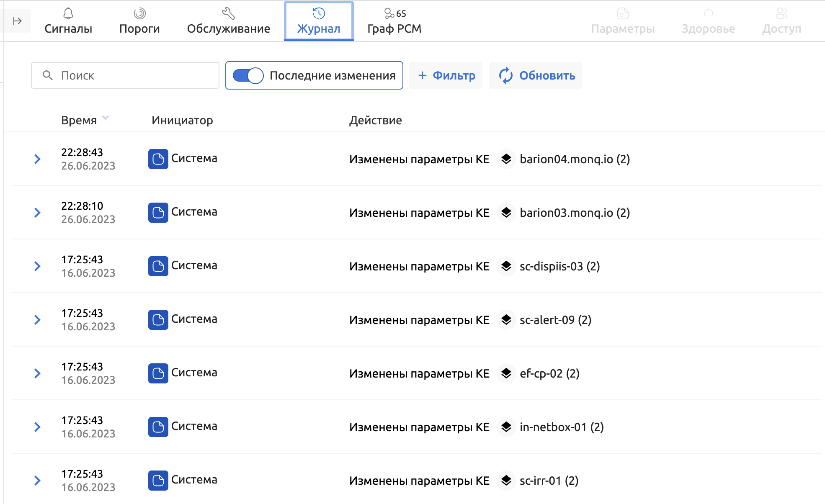The height and width of the screenshot is (504, 825).
Task: Click the layers icon beside sc-irr-01
Action: (506, 481)
